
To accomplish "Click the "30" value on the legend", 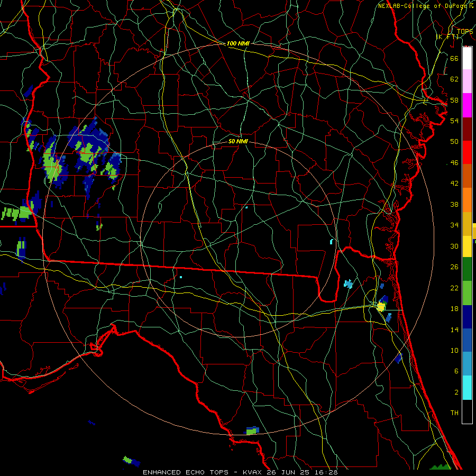I will click(x=454, y=246).
